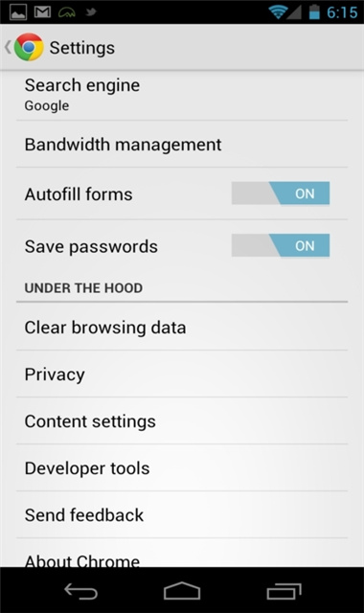Tap the back chevron beside Chrome logo
The width and height of the screenshot is (364, 613).
(8, 47)
